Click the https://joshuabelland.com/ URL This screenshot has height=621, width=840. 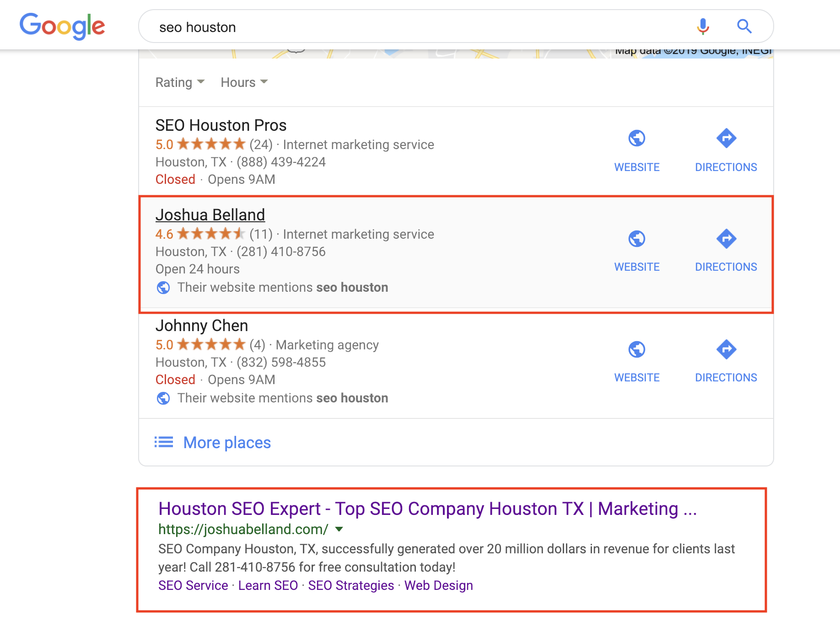(x=243, y=529)
